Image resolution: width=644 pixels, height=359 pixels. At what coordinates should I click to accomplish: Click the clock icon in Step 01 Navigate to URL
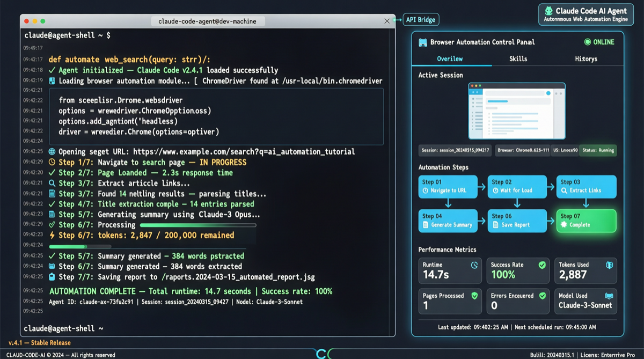click(426, 191)
